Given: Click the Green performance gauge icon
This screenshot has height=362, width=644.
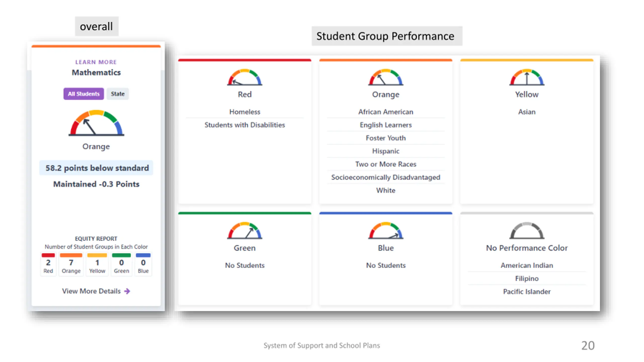Looking at the screenshot, I should pyautogui.click(x=245, y=231).
